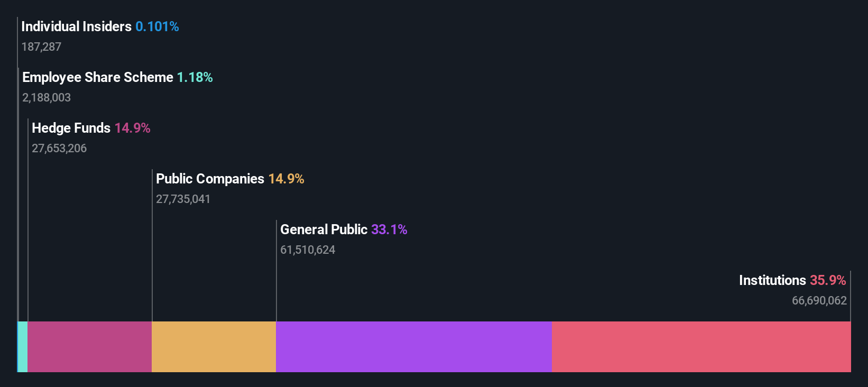Click the General Public purple bar segment
Screen dimensions: 868x387
click(413, 347)
